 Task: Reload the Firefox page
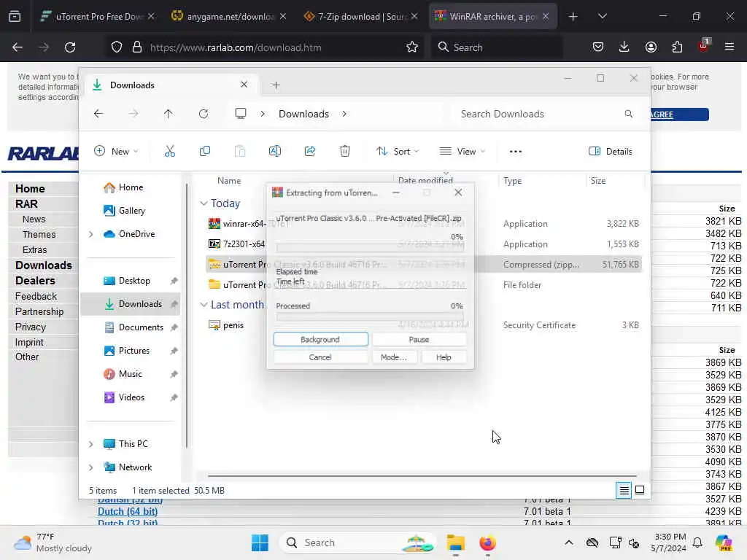tap(70, 47)
